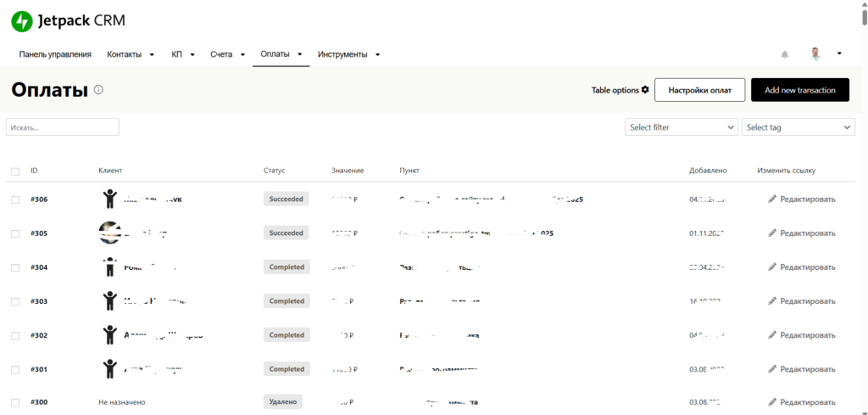868x415 pixels.
Task: Click the contact avatar in row #303
Action: pyautogui.click(x=110, y=301)
